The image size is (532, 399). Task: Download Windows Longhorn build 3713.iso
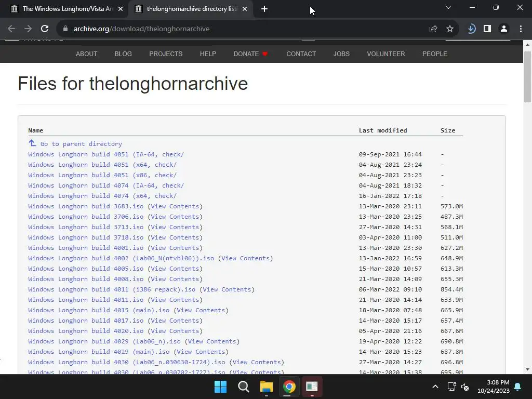tap(86, 228)
